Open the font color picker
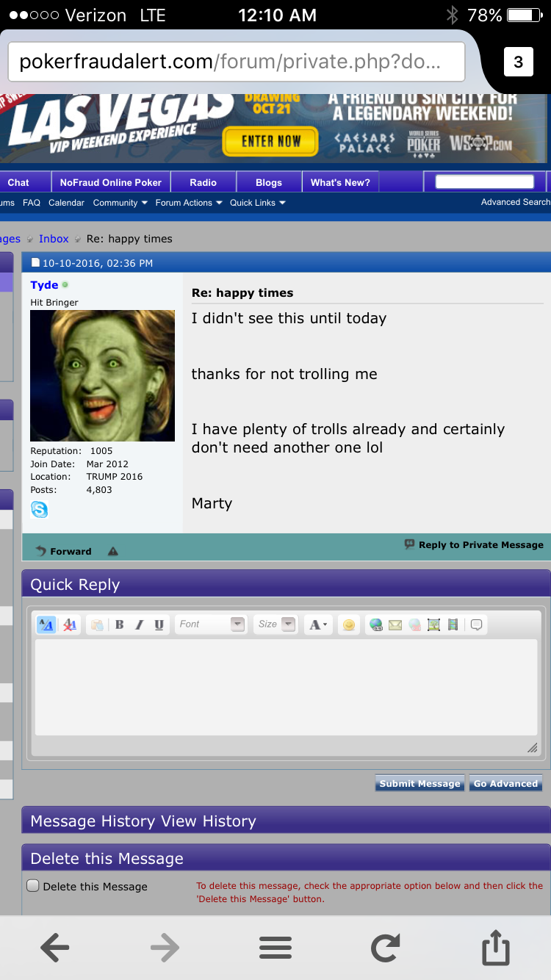Screen dimensions: 551x980 coord(318,624)
